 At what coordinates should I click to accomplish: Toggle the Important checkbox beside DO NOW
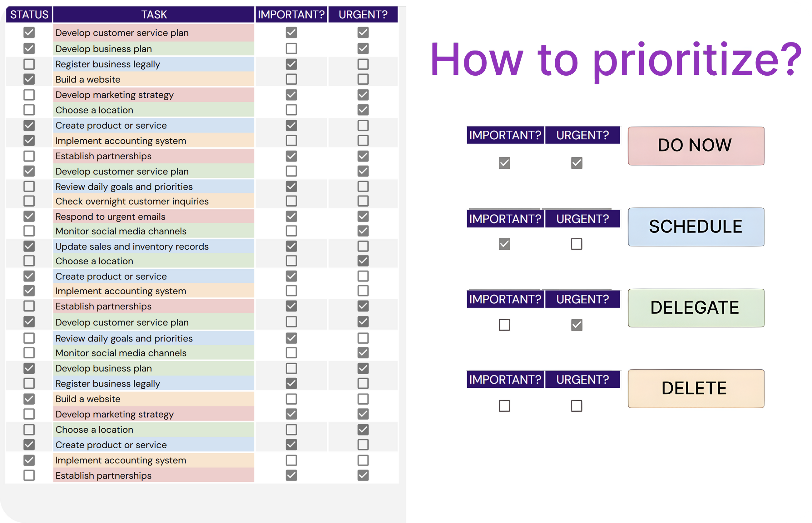coord(504,163)
